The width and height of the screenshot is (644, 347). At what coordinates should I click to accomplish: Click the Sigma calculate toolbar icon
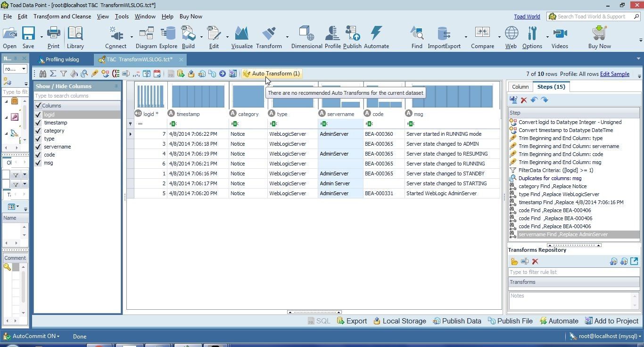[53, 74]
